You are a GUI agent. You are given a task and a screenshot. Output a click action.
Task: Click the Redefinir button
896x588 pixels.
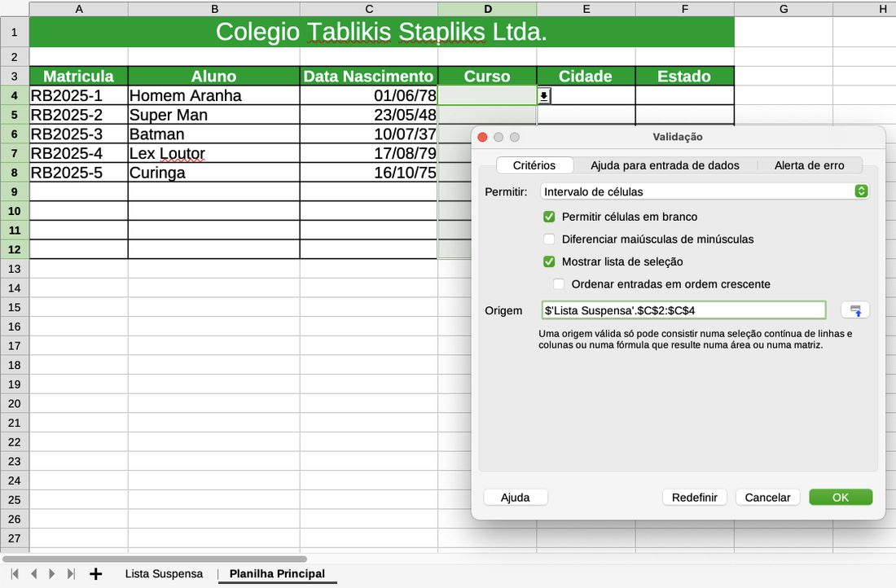(x=694, y=497)
